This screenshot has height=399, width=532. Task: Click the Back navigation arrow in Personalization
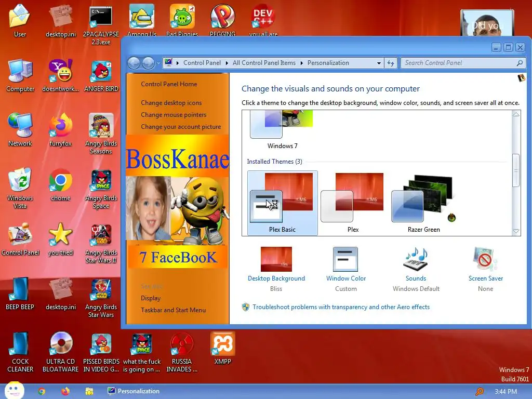[134, 63]
